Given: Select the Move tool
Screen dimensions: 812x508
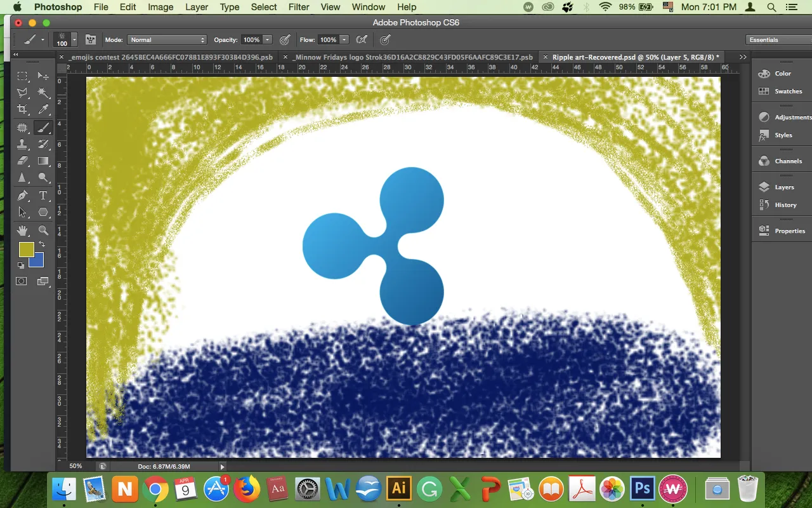Looking at the screenshot, I should (x=43, y=76).
